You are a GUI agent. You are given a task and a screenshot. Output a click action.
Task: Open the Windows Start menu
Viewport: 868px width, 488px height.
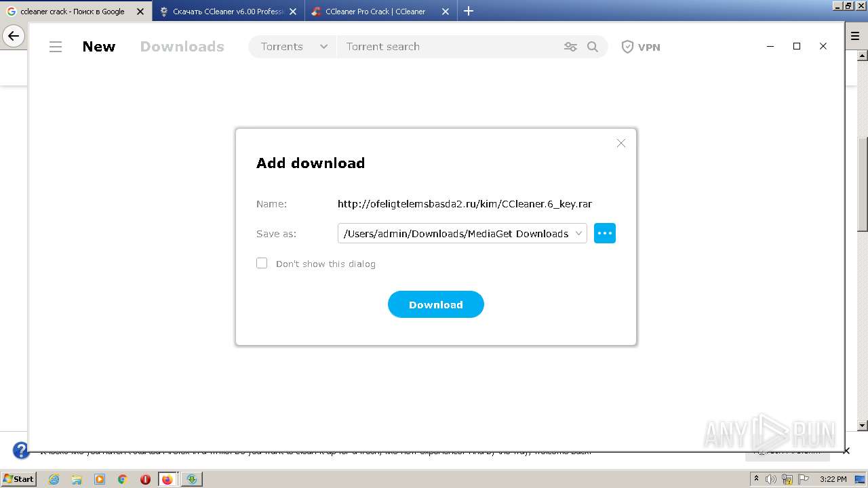18,479
